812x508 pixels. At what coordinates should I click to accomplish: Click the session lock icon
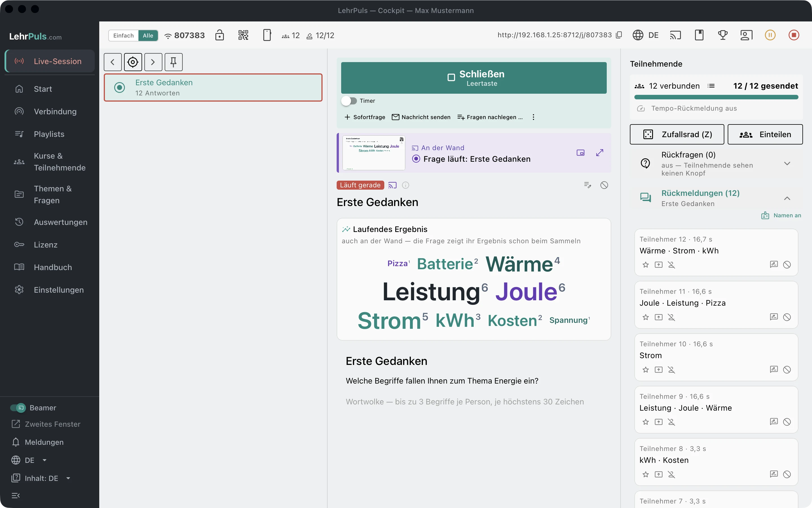coord(219,35)
